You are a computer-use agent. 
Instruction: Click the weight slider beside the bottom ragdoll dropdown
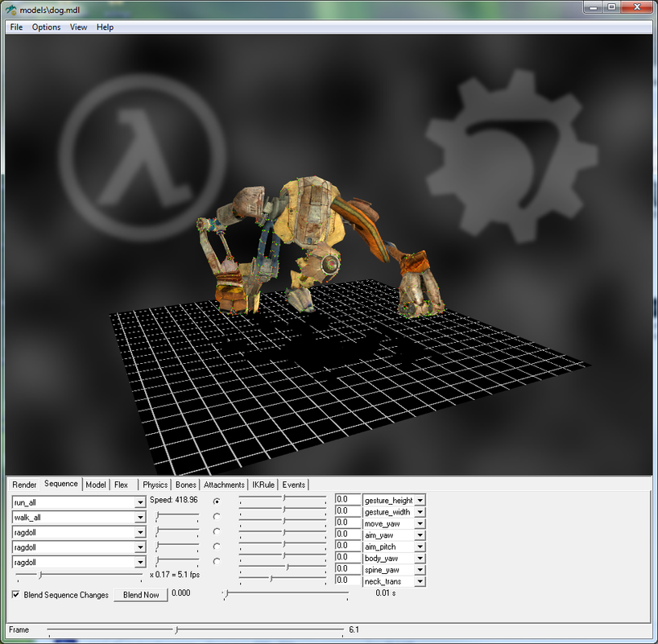tap(177, 561)
